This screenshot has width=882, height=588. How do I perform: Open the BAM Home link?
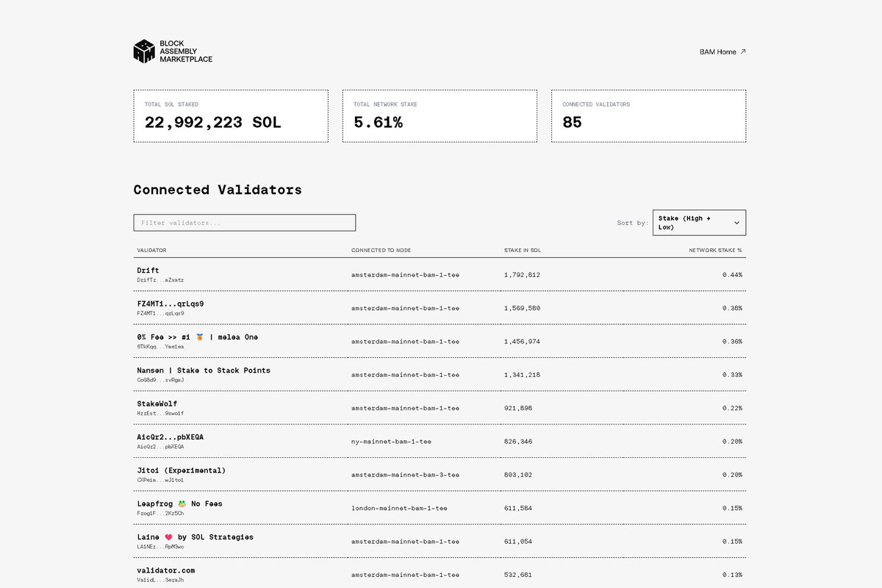723,51
